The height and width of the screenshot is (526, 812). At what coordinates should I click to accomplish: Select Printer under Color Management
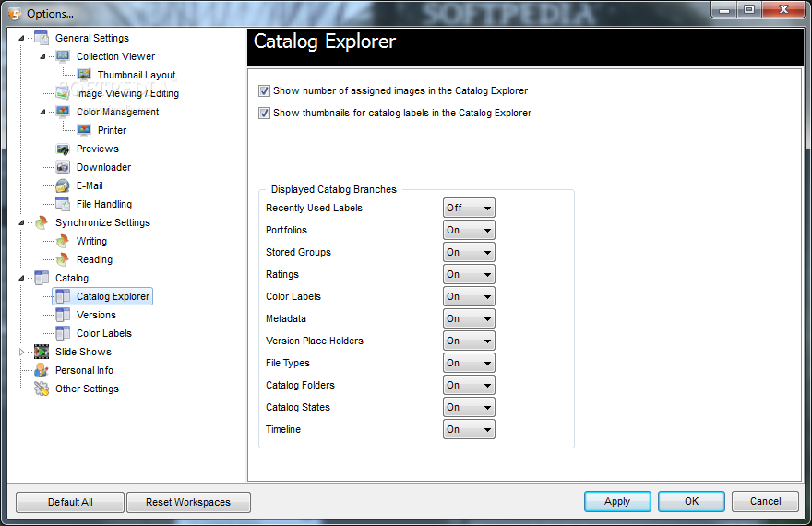tap(112, 130)
